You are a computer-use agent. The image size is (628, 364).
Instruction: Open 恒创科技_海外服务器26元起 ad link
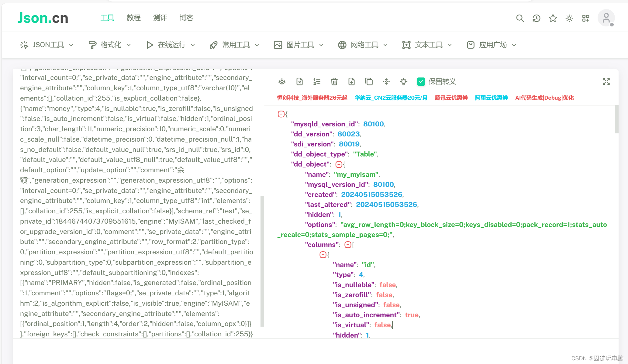tap(312, 98)
